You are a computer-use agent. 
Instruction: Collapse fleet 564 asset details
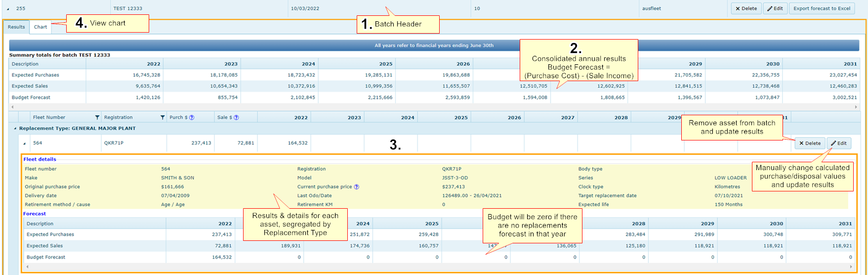point(25,143)
